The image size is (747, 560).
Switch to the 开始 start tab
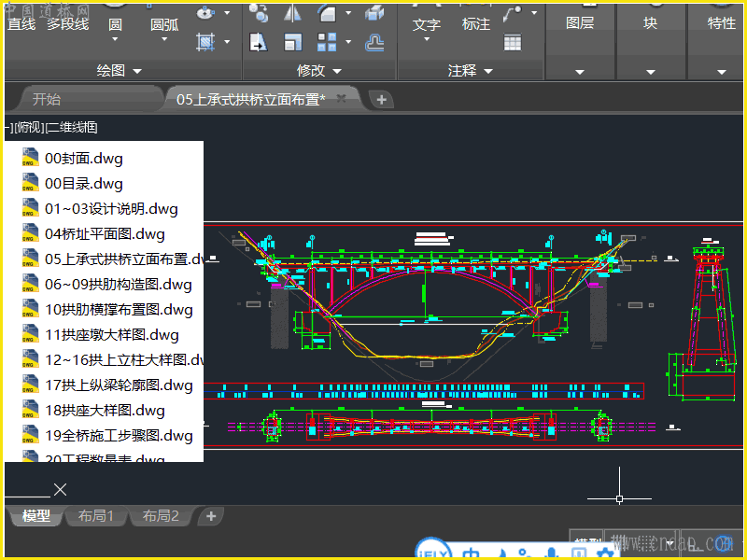point(46,99)
